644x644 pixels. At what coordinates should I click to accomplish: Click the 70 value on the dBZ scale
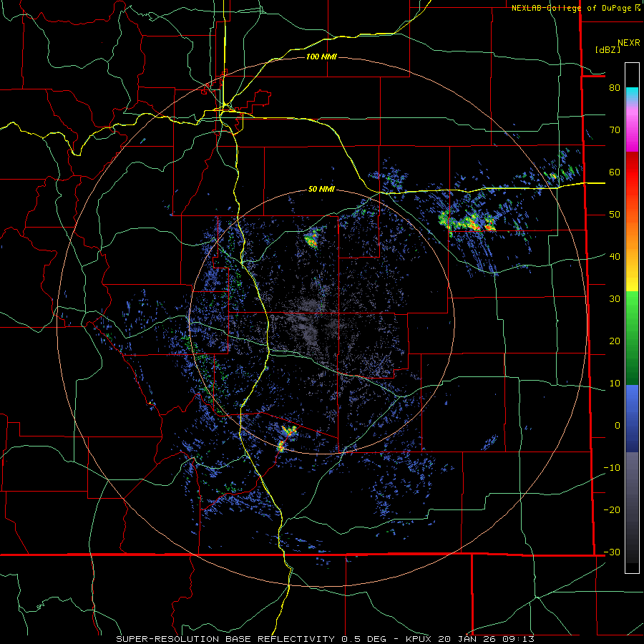[x=615, y=130]
